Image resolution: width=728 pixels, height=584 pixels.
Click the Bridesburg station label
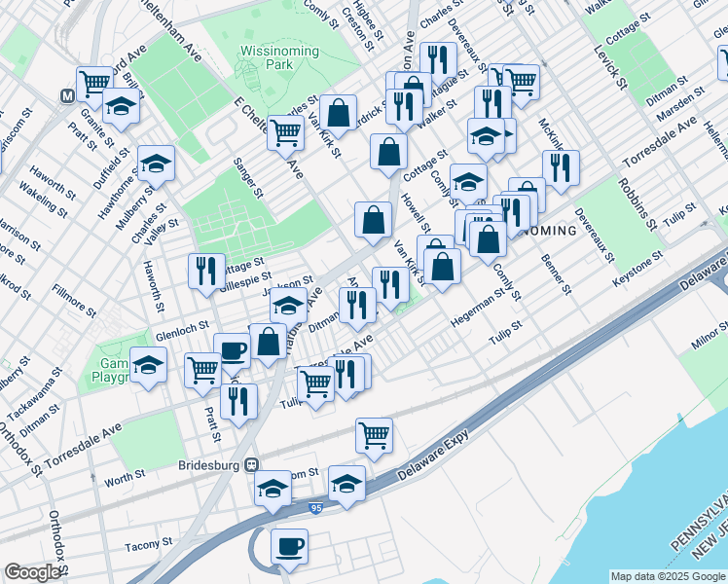(209, 465)
